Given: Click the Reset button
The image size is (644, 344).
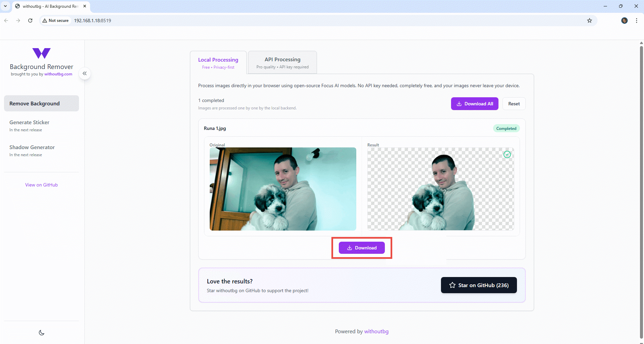Looking at the screenshot, I should pos(514,104).
